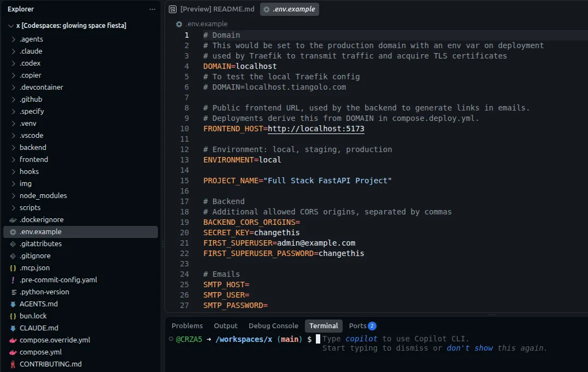Open the .mcp.json file
This screenshot has width=588, height=372.
pos(81,268)
